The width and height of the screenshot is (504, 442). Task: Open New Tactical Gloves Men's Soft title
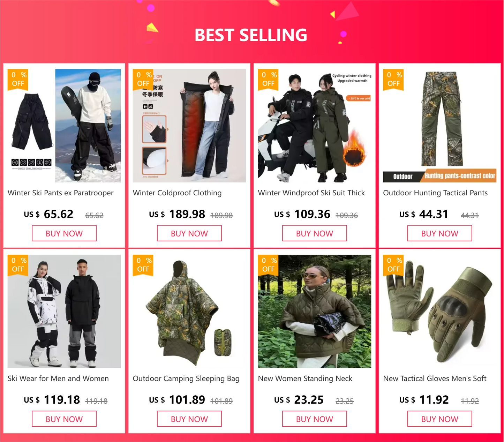pyautogui.click(x=435, y=379)
